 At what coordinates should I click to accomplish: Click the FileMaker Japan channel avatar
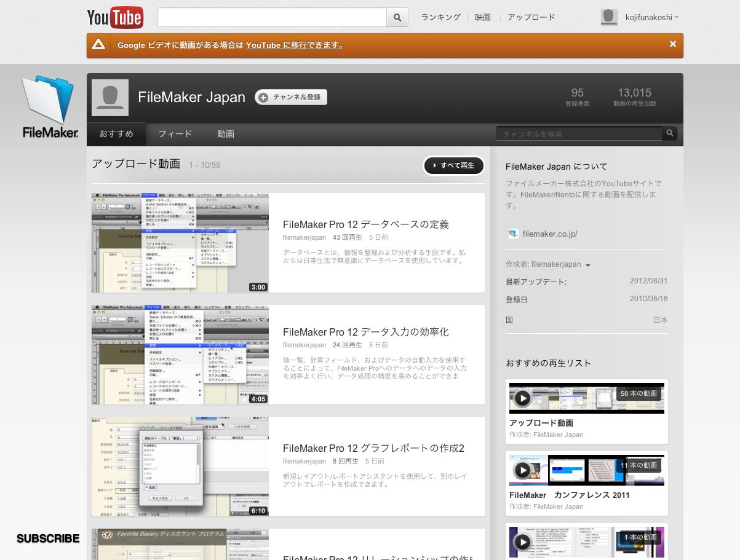click(x=110, y=98)
